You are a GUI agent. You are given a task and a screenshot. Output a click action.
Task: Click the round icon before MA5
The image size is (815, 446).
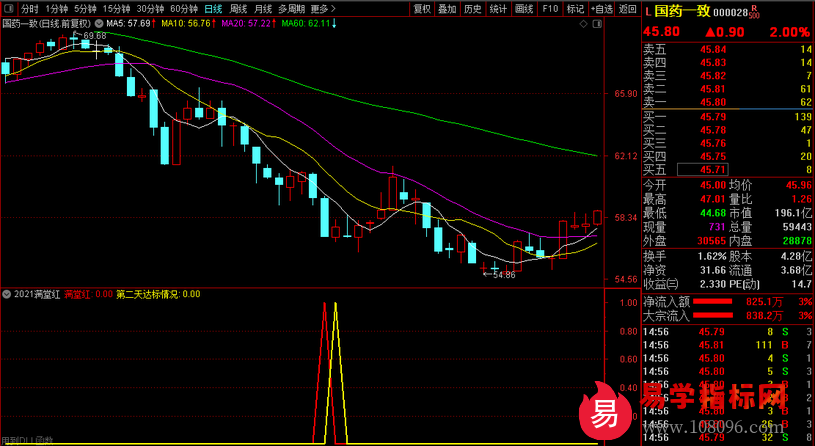[100, 23]
